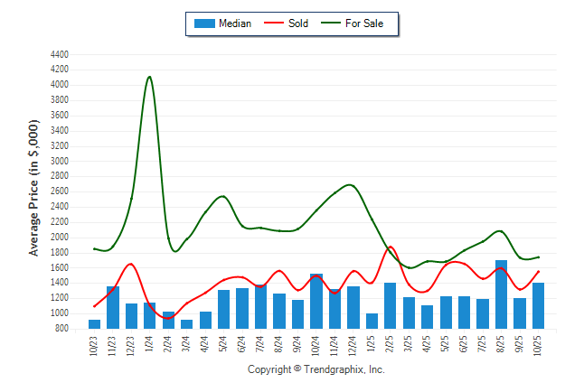Open the Trendgraphix copyright link
This screenshot has width=584, height=392.
pyautogui.click(x=316, y=370)
